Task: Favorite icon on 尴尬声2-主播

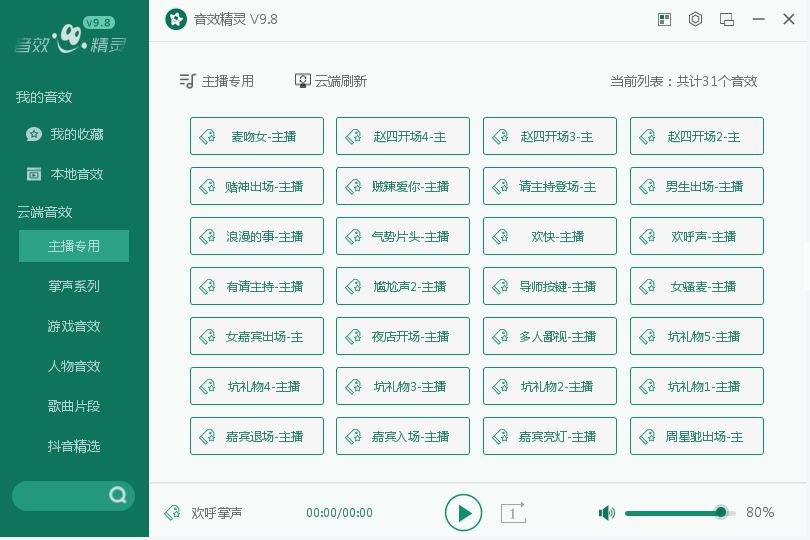Action: pyautogui.click(x=353, y=286)
